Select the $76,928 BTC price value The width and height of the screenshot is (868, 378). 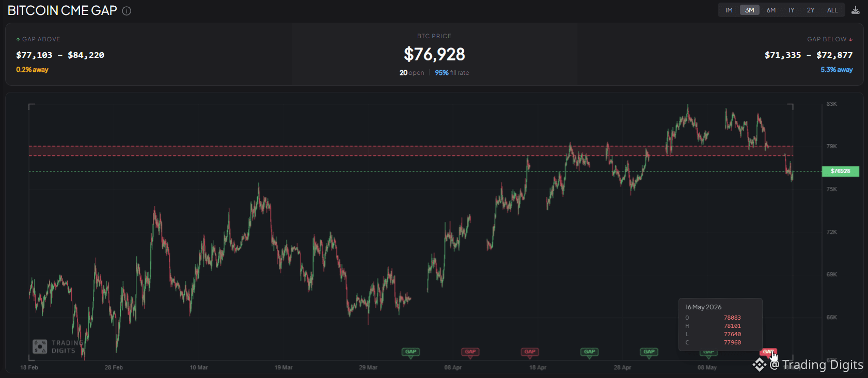(x=434, y=54)
